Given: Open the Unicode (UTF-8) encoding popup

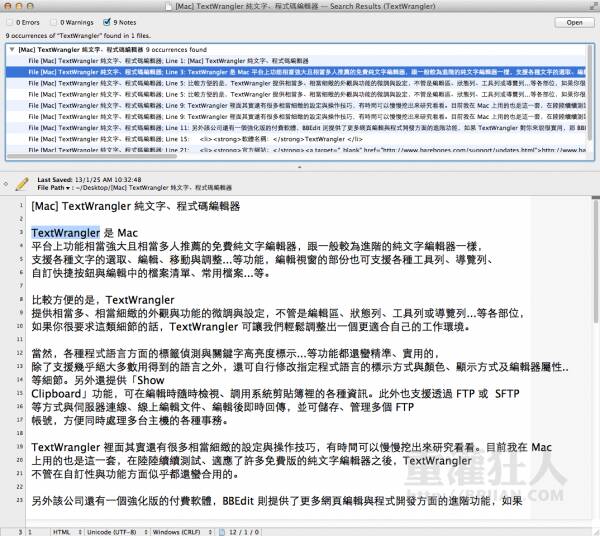Looking at the screenshot, I should 117,532.
